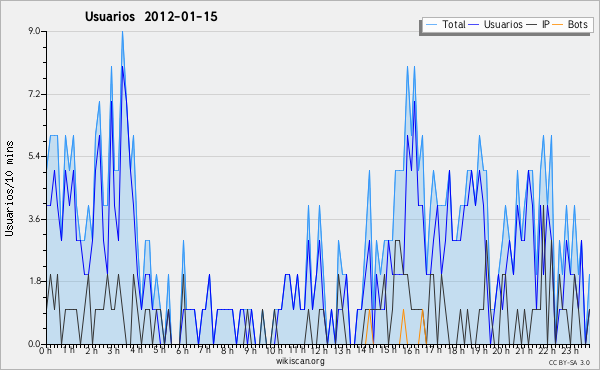Click the y-axis value 5.4

click(x=34, y=156)
